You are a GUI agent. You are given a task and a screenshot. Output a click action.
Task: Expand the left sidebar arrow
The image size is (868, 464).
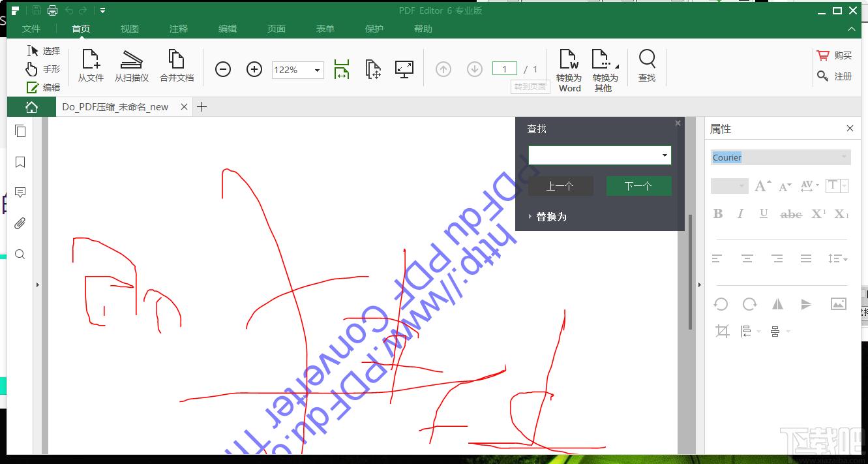[38, 285]
